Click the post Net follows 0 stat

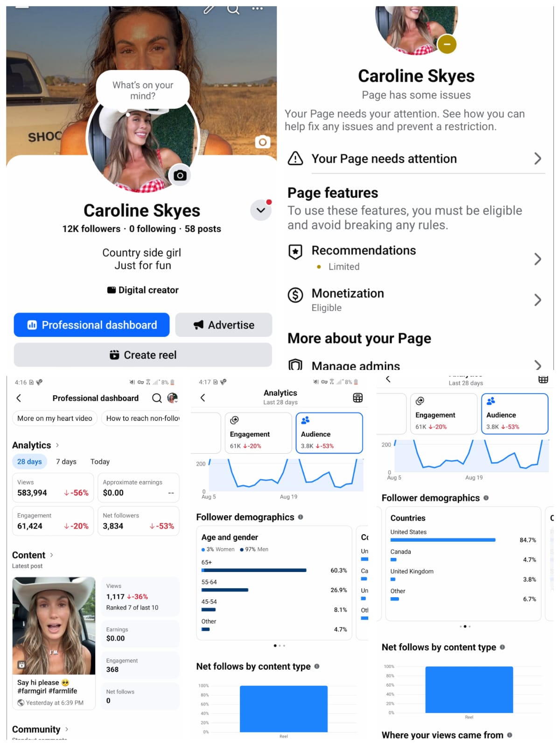(140, 696)
